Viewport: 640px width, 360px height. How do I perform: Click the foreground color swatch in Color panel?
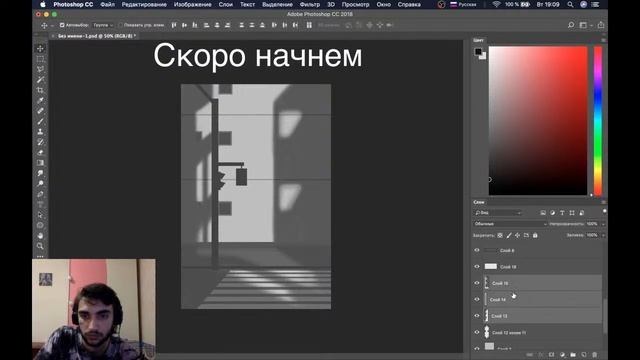pyautogui.click(x=478, y=51)
